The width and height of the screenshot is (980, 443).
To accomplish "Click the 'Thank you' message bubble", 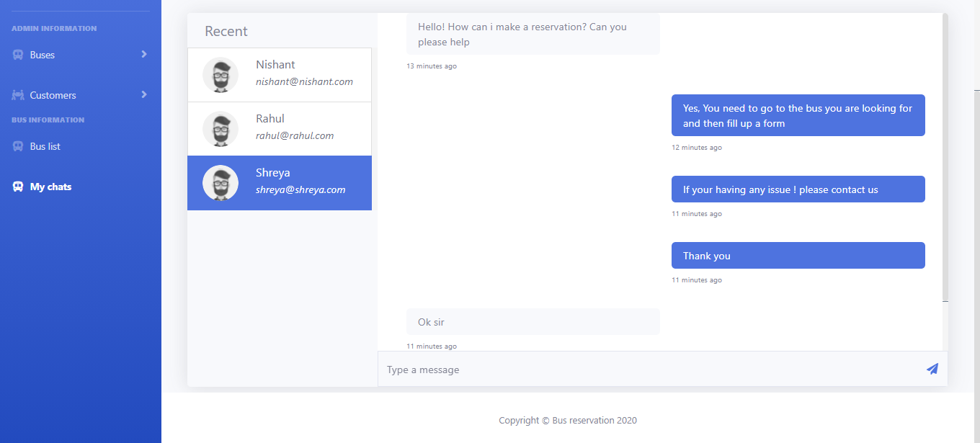I will pyautogui.click(x=798, y=256).
